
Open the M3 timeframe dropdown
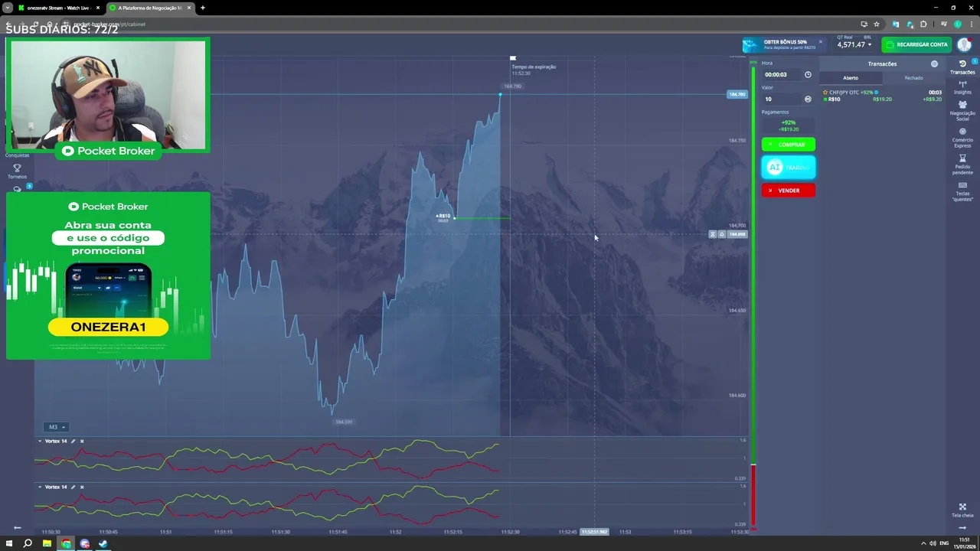57,427
